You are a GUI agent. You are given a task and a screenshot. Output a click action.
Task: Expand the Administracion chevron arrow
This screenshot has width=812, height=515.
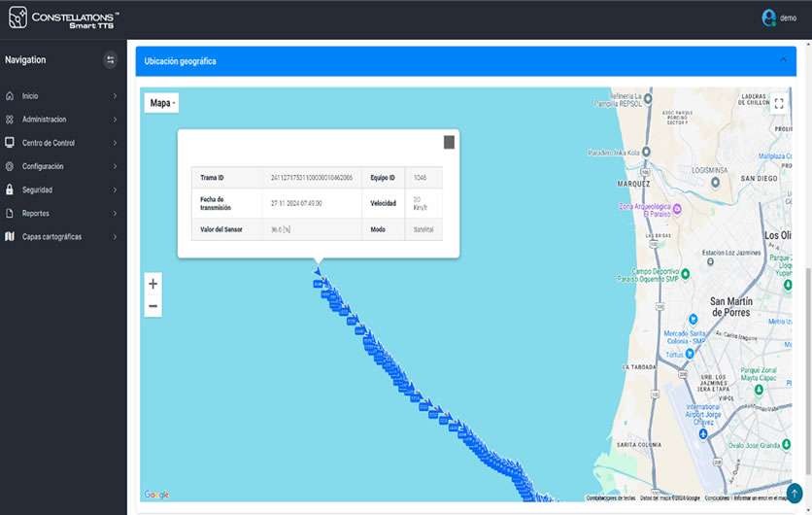point(115,120)
